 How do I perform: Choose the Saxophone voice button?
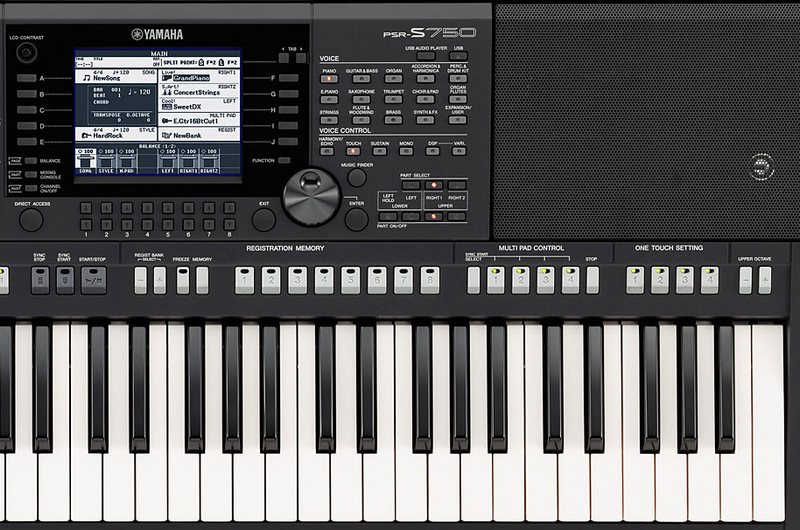(x=361, y=99)
